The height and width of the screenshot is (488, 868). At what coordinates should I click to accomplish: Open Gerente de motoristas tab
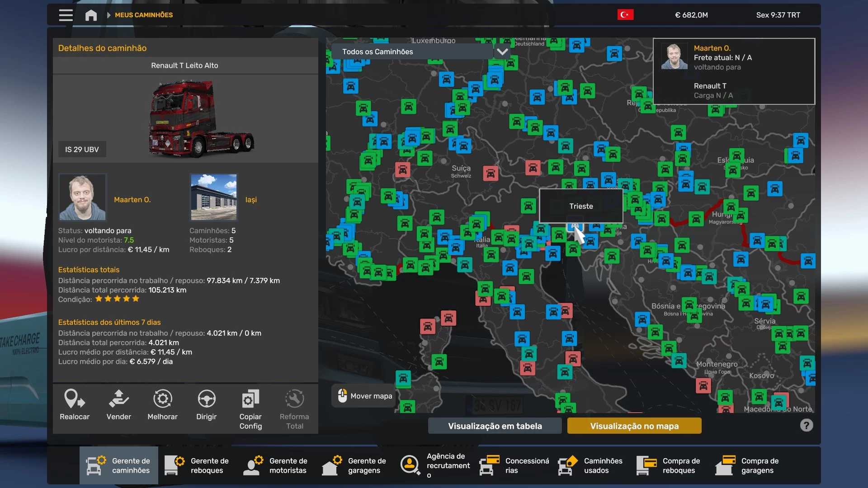pos(276,465)
